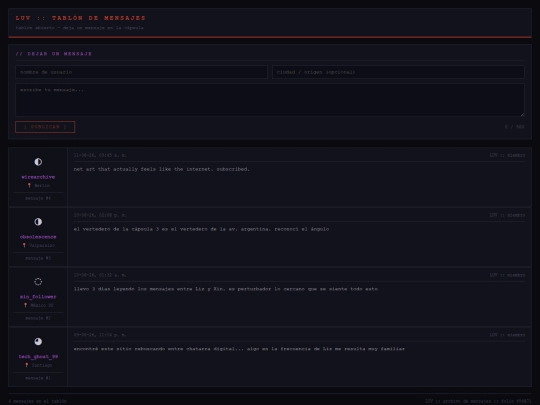Click the character counter '0 / 500'
The width and height of the screenshot is (540, 405).
point(515,127)
